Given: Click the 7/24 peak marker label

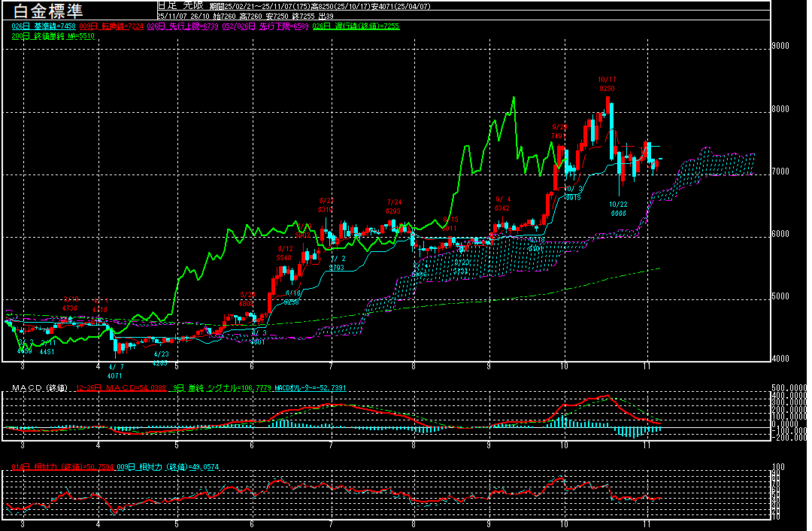Looking at the screenshot, I should (394, 207).
